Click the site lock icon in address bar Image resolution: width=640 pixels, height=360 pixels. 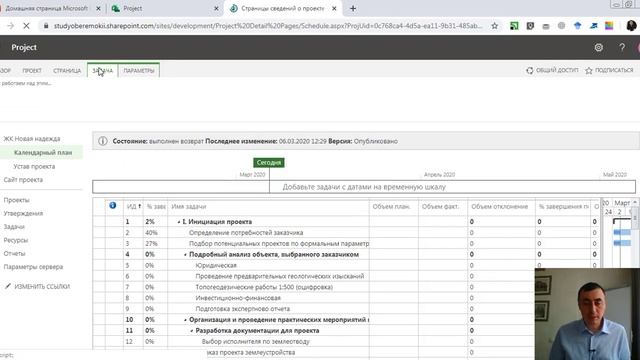pyautogui.click(x=46, y=26)
